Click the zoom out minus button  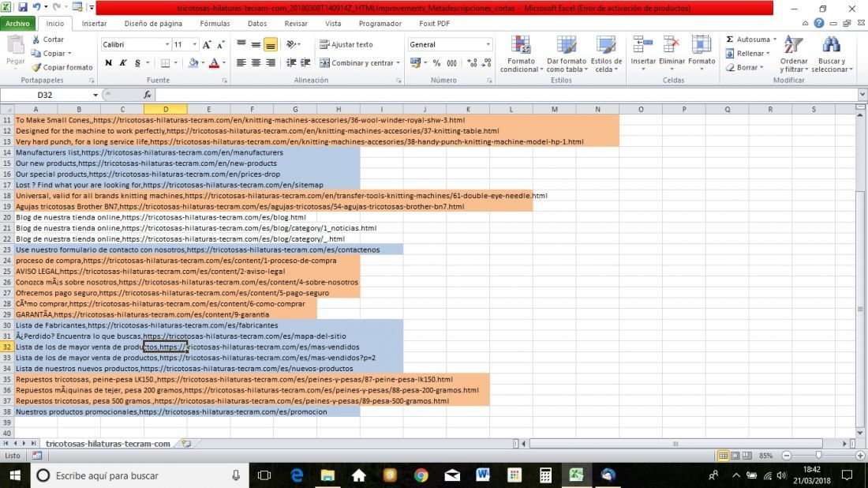click(x=787, y=456)
